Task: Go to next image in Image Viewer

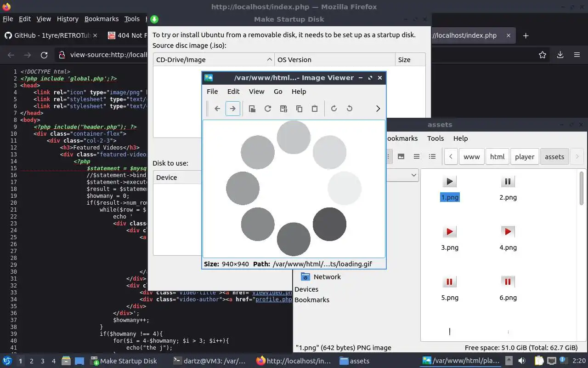Action: tap(233, 109)
